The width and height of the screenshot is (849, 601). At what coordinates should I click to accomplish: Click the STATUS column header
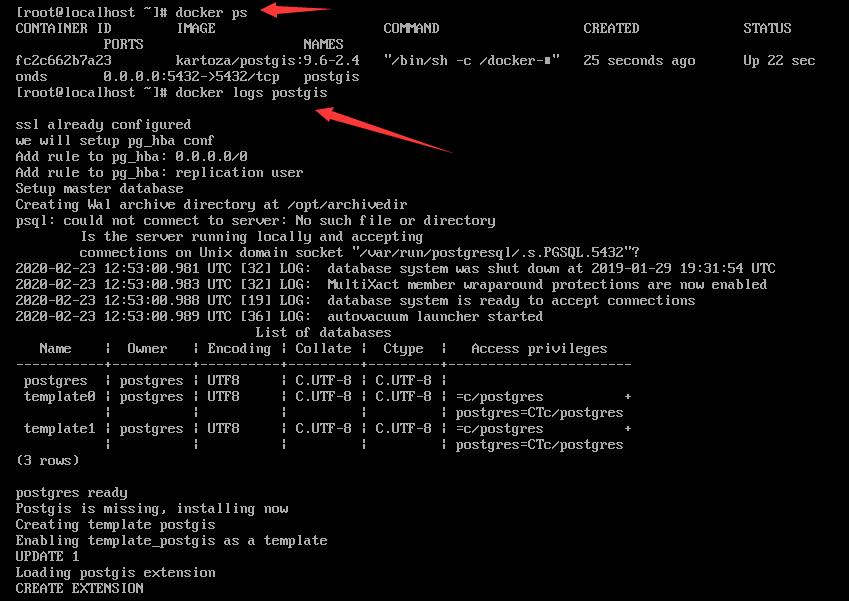pos(767,28)
